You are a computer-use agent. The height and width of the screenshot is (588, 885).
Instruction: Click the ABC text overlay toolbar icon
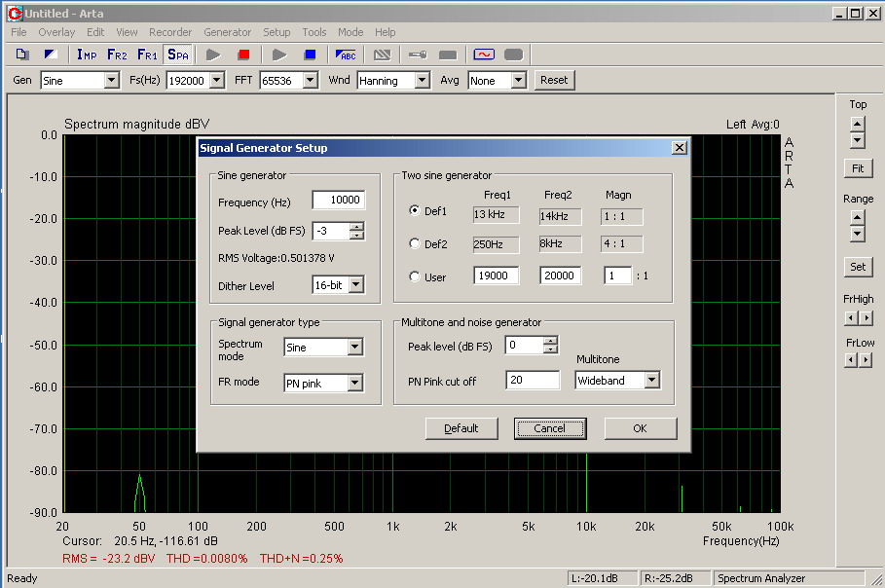click(346, 55)
